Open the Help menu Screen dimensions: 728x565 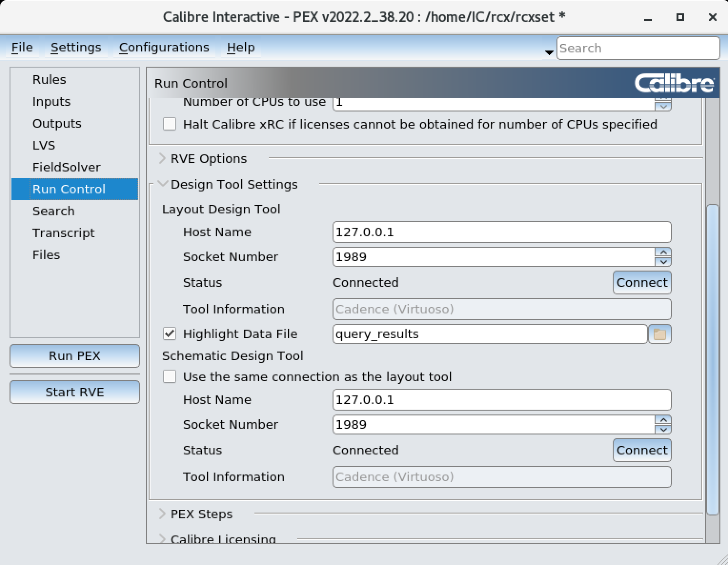[241, 47]
